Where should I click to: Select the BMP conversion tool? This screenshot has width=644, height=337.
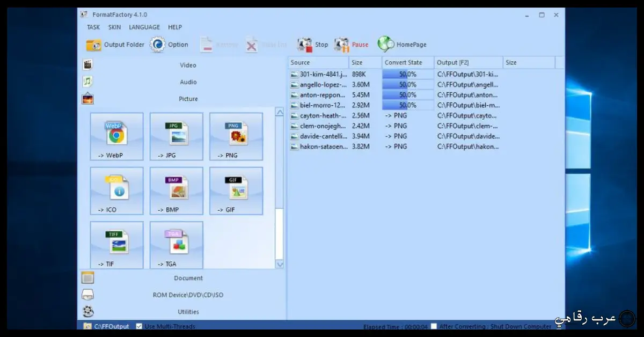pos(176,191)
